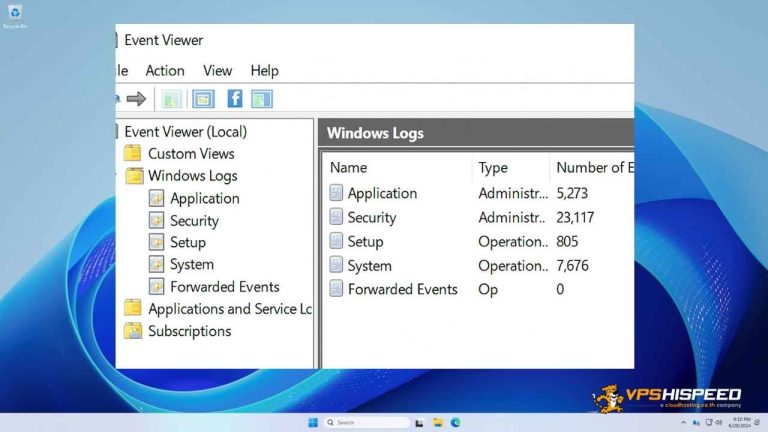
Task: Click the "5,273" event count cell
Action: [572, 193]
